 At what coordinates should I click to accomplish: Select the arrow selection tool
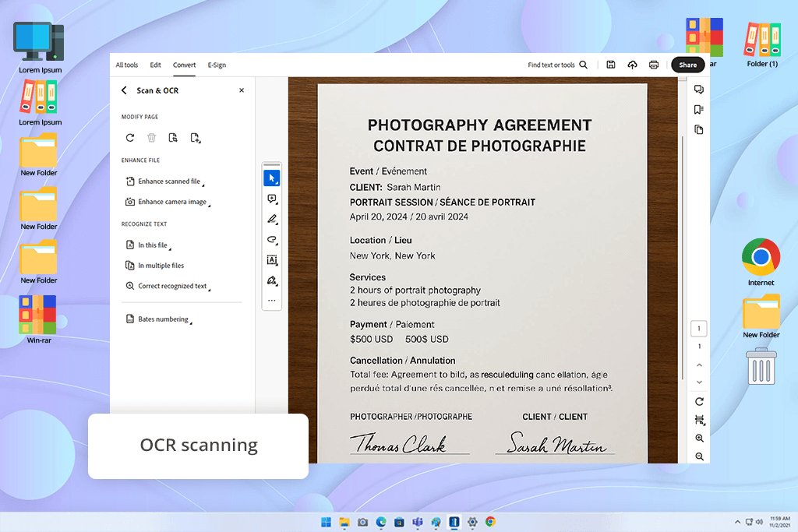[272, 178]
